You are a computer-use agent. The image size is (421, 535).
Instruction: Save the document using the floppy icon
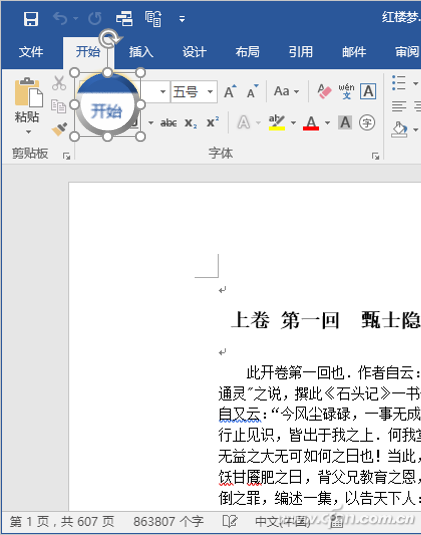(x=31, y=18)
